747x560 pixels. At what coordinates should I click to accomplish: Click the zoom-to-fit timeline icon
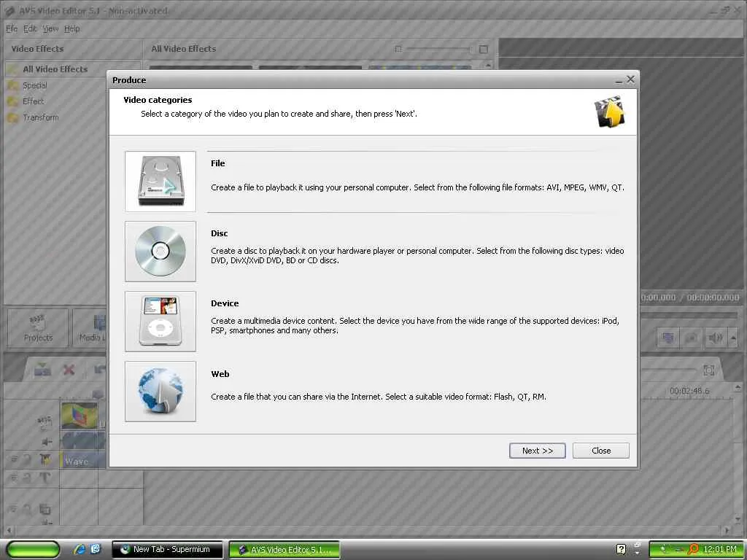708,370
